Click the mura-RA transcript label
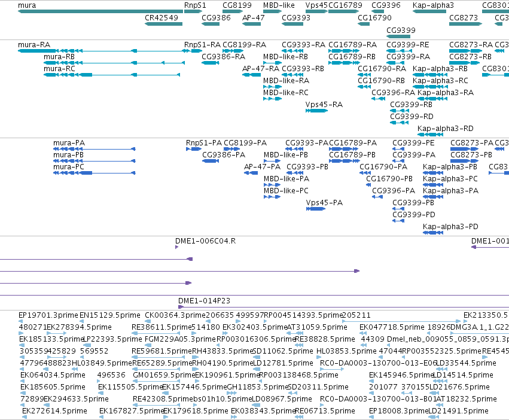The width and height of the screenshot is (509, 420). (34, 44)
